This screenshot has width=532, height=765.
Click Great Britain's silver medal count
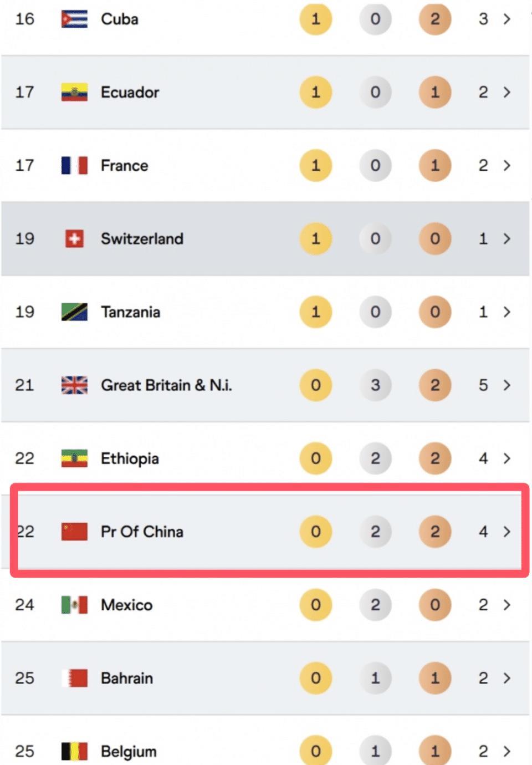375,385
